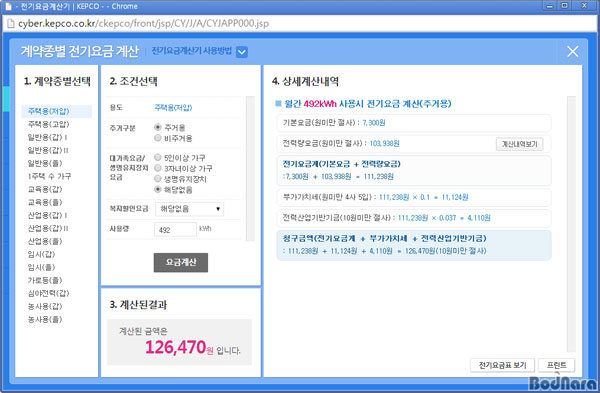Open the 복지할인요금 dropdown
Image resolution: width=600 pixels, height=393 pixels.
pyautogui.click(x=189, y=209)
